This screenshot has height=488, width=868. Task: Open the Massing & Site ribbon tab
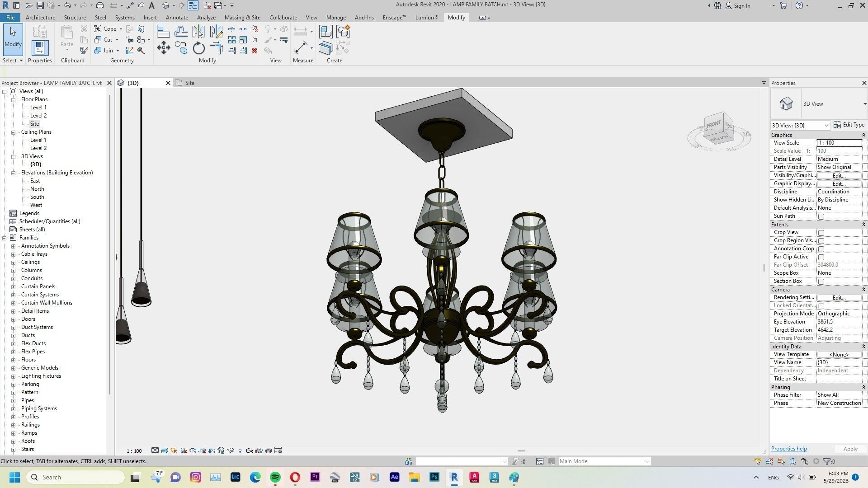[x=242, y=18]
